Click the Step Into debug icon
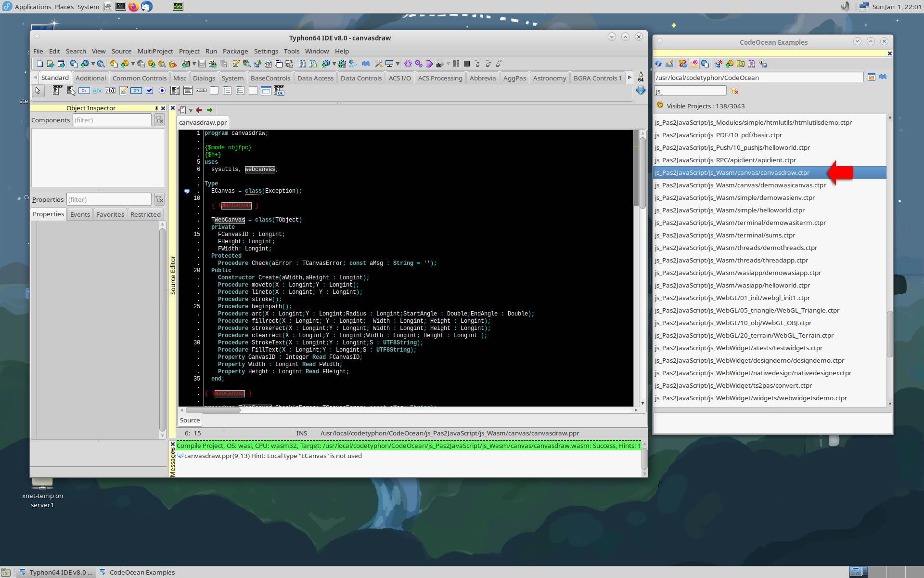This screenshot has height=578, width=924. (477, 64)
